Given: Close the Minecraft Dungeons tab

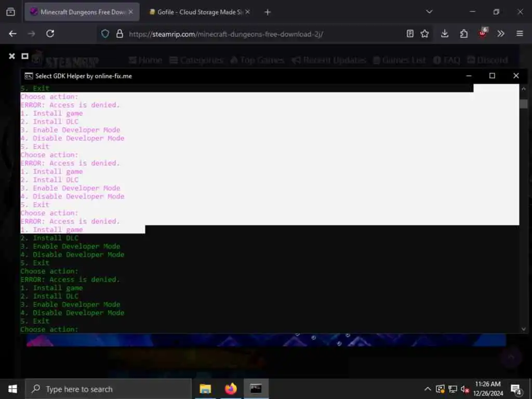Looking at the screenshot, I should point(131,12).
